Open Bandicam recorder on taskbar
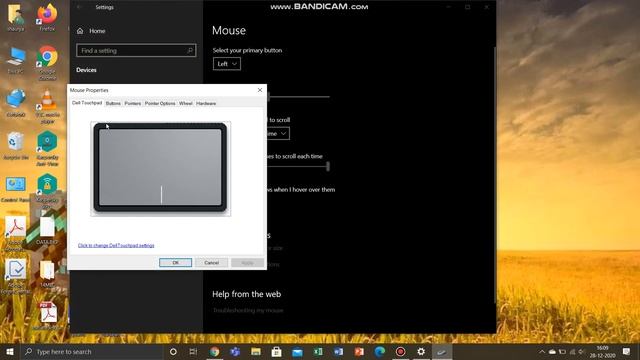Image resolution: width=640 pixels, height=360 pixels. (x=400, y=351)
